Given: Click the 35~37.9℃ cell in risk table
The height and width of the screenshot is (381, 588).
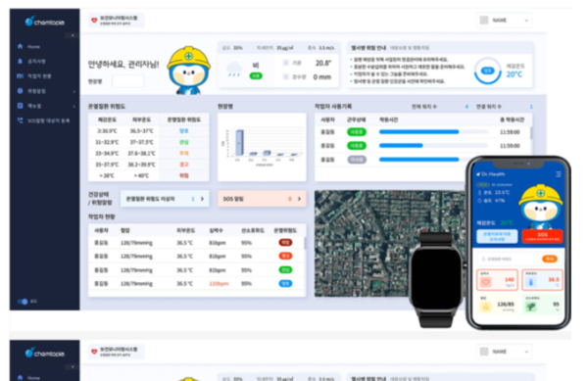Looking at the screenshot, I should [107, 165].
